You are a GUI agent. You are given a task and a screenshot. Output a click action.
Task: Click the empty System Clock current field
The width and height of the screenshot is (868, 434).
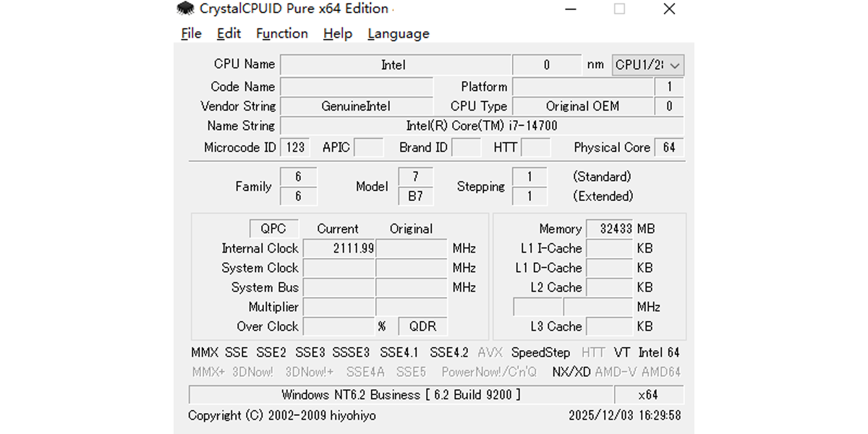[x=339, y=268]
